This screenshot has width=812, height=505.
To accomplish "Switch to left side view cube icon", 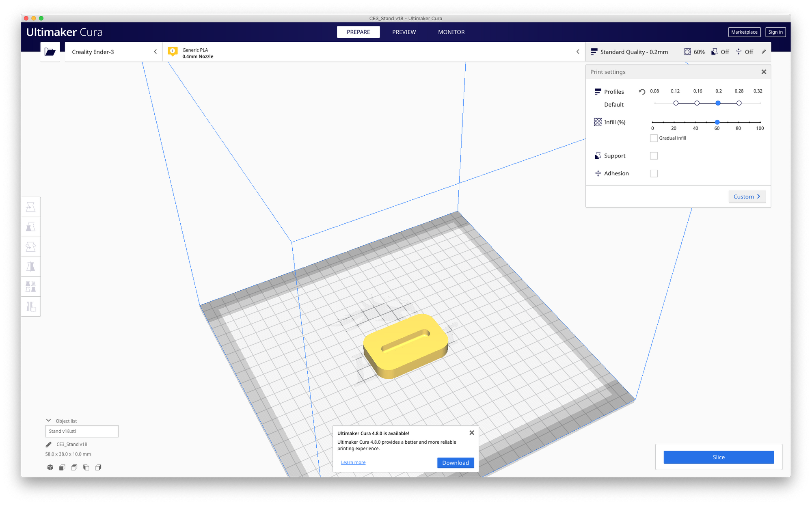I will [86, 467].
